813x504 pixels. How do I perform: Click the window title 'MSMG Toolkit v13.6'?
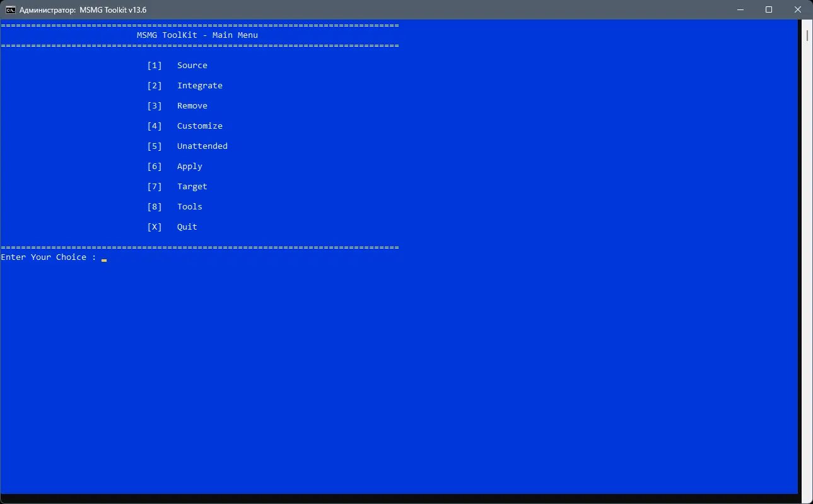(113, 9)
